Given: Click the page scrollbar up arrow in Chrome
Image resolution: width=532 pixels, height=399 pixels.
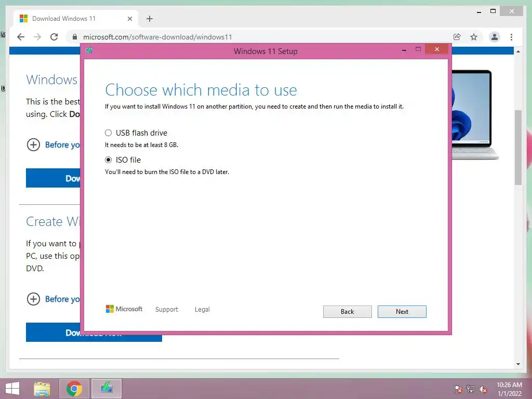Looking at the screenshot, I should [518, 51].
